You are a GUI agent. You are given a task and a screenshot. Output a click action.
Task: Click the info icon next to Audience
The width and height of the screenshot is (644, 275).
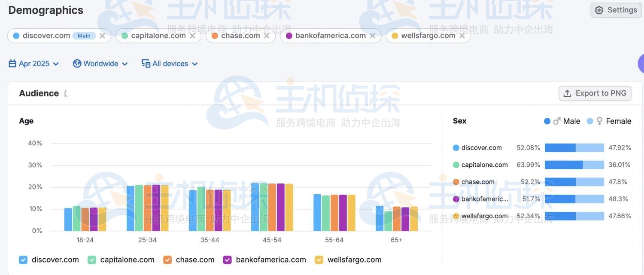65,94
